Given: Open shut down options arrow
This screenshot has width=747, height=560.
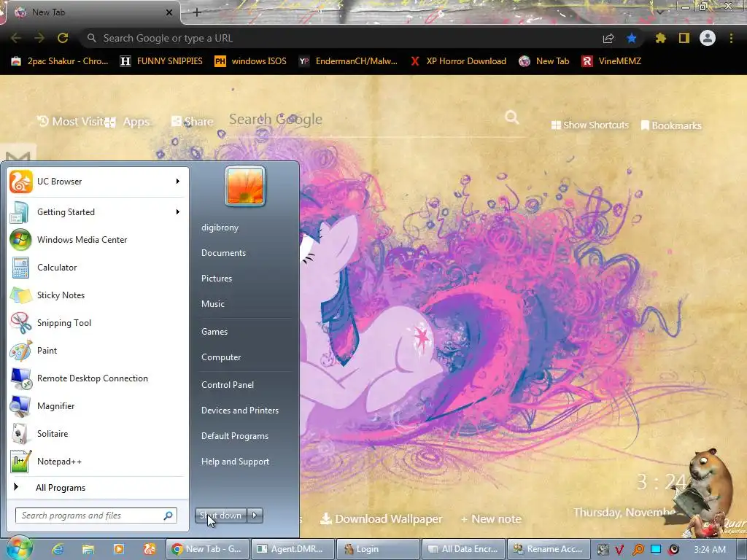Looking at the screenshot, I should click(255, 516).
